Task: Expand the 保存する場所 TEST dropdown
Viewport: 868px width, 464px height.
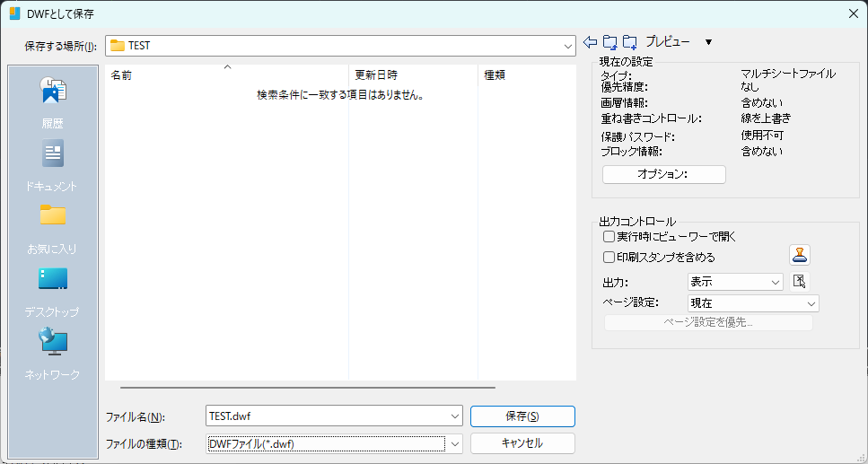Action: point(567,46)
